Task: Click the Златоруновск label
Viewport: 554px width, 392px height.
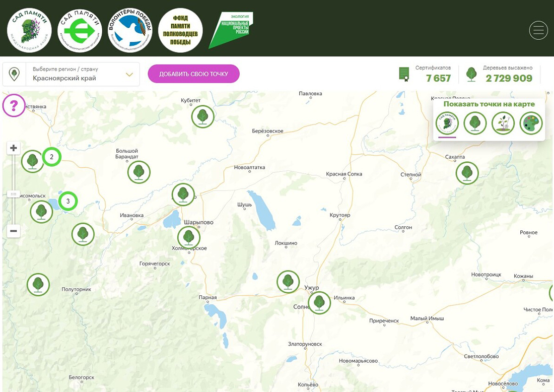Action: click(x=305, y=344)
